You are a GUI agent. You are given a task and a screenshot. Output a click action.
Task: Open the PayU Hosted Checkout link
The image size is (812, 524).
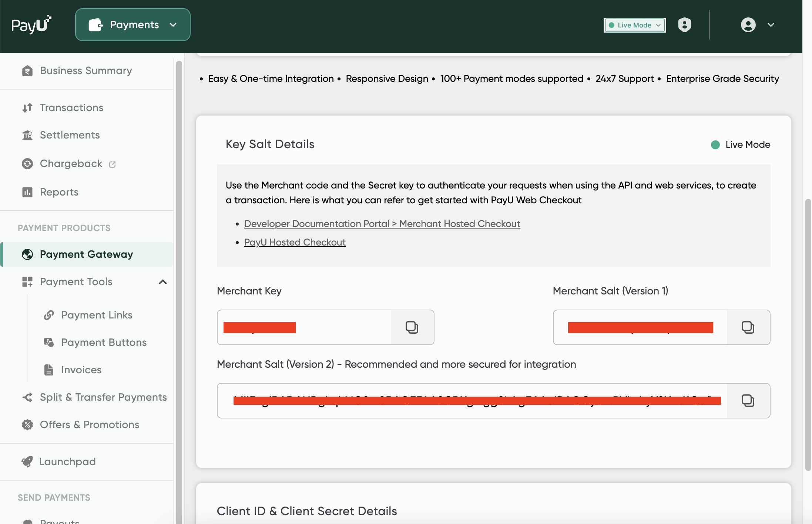(295, 242)
